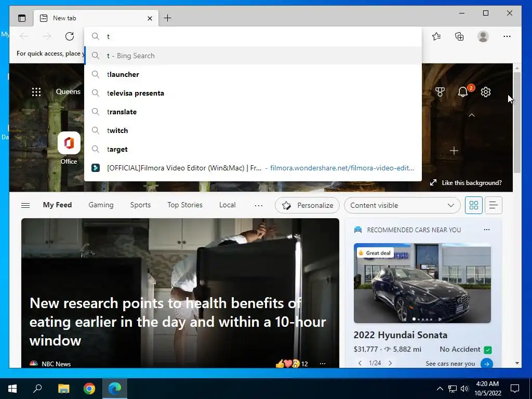The height and width of the screenshot is (399, 532).
Task: Select the 'tlauncher' suggestion
Action: [x=253, y=74]
